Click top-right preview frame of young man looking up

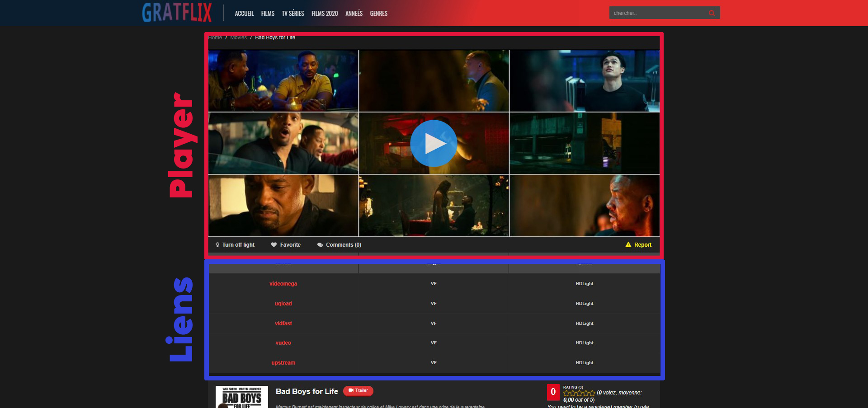(585, 81)
